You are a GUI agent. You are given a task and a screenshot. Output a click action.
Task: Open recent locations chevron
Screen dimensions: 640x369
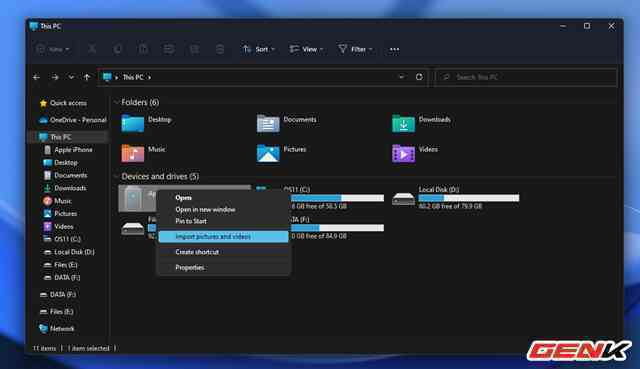pyautogui.click(x=71, y=77)
